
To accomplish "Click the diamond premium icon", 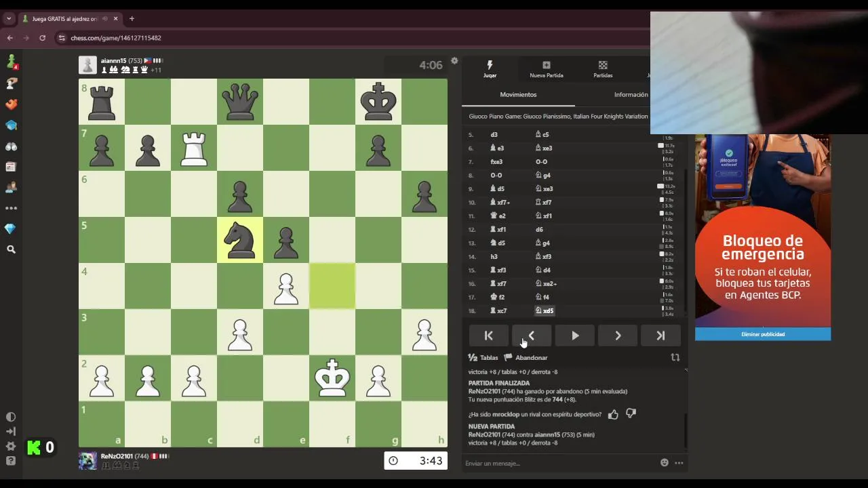I will [11, 229].
